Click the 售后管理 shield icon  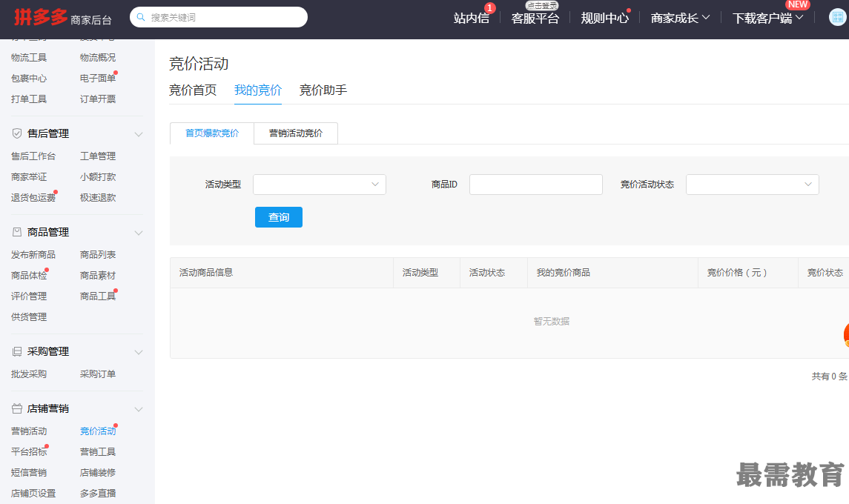(17, 133)
